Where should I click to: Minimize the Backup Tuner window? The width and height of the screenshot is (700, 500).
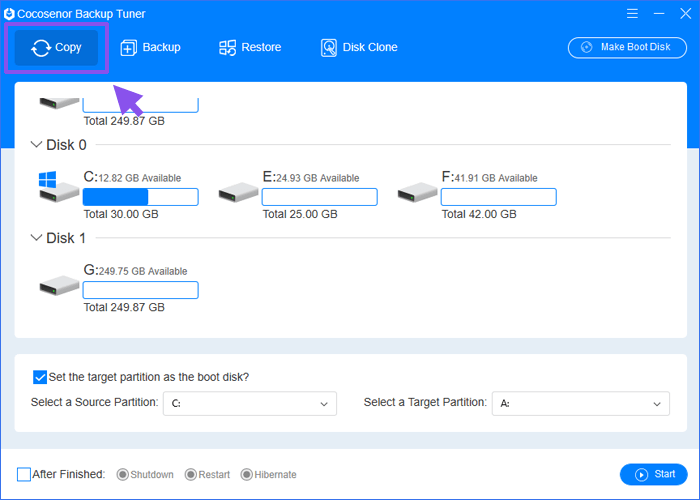(659, 13)
